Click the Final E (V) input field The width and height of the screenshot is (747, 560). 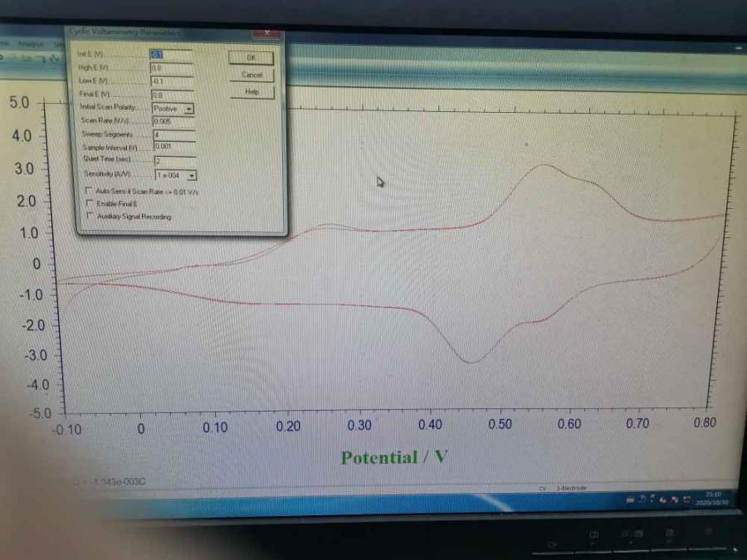(x=173, y=95)
